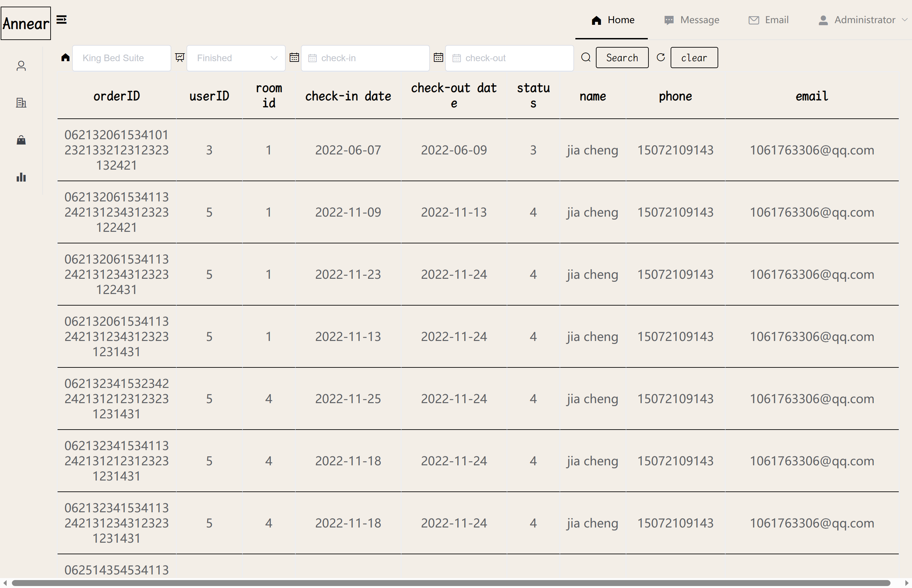This screenshot has height=588, width=912.
Task: Click the house icon beside room type field
Action: coord(65,58)
